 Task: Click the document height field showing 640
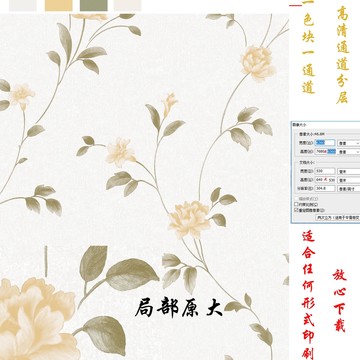tap(325, 180)
